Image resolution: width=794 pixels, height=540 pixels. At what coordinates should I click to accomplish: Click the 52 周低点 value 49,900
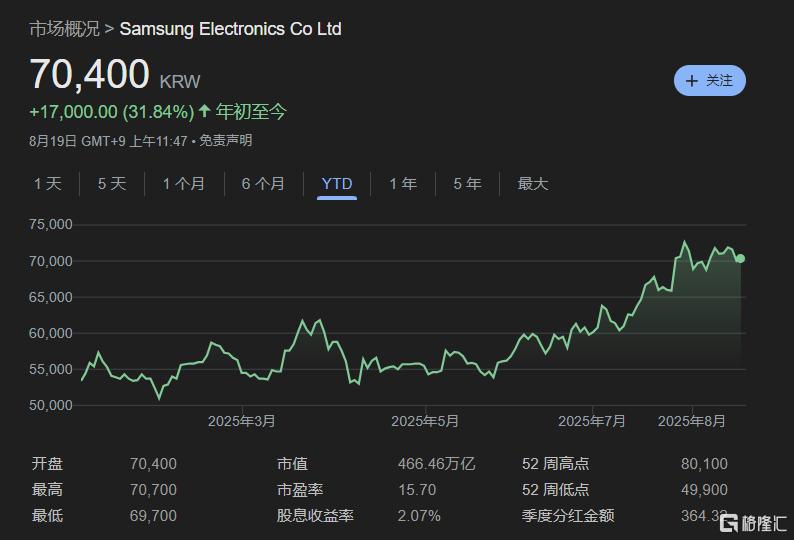tap(704, 490)
